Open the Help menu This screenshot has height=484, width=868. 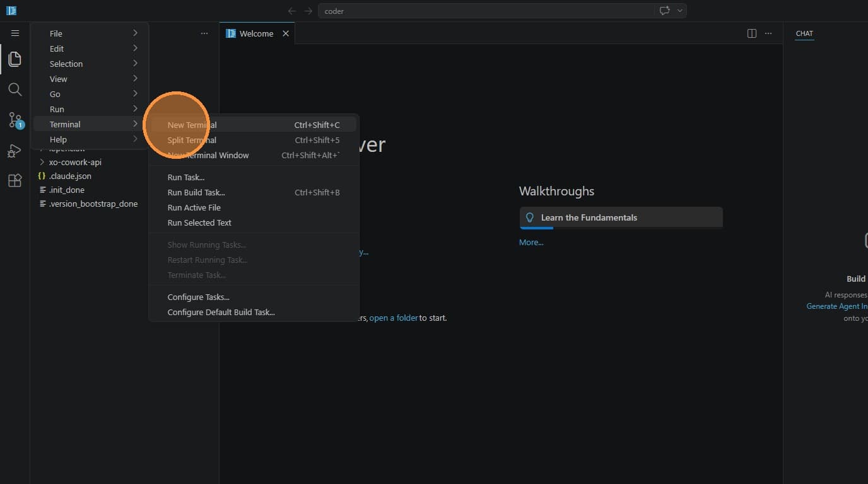tap(90, 139)
